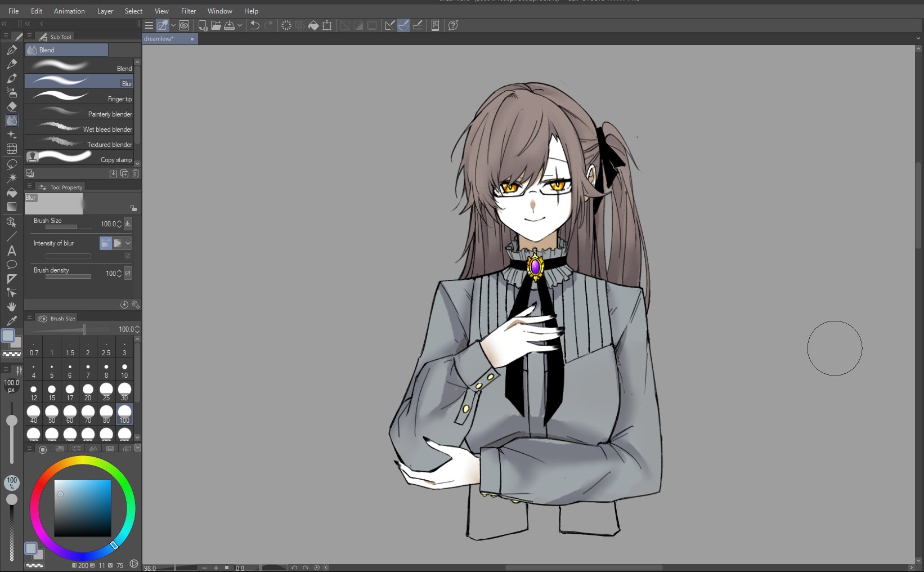Select the Hand move tool
The image size is (924, 572).
coord(12,307)
